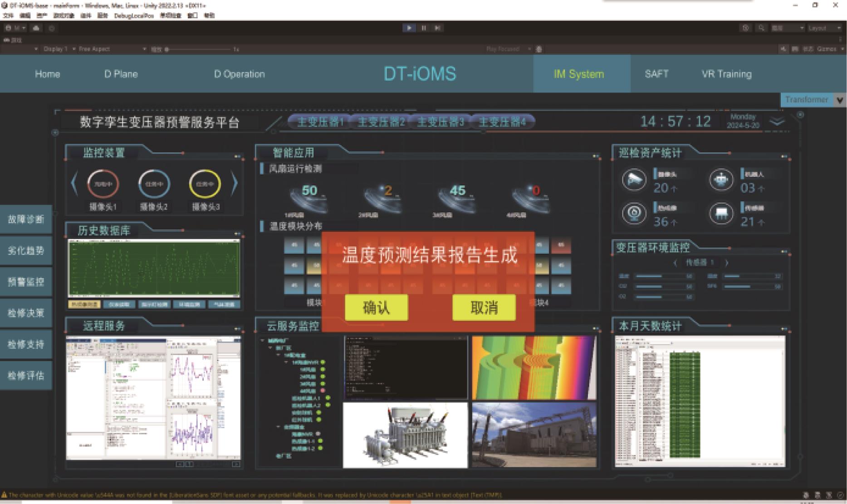Click the double chevron beside the date
The width and height of the screenshot is (847, 504).
(x=777, y=122)
